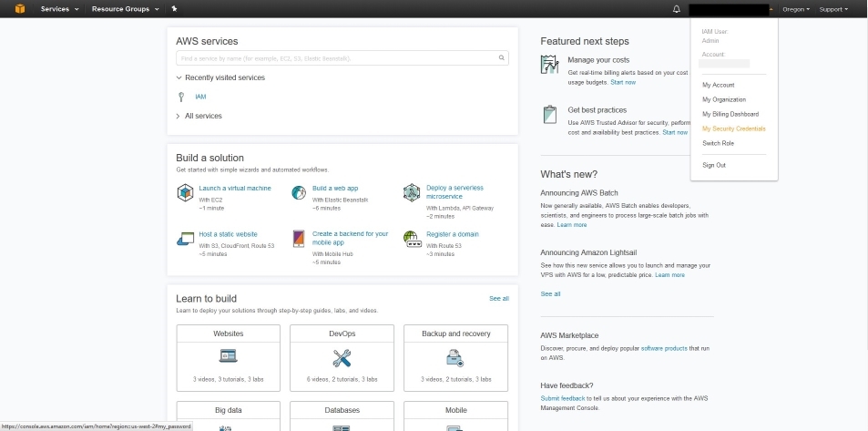Click Host a static website link
Viewport: 868px width, 431px height.
pyautogui.click(x=228, y=234)
